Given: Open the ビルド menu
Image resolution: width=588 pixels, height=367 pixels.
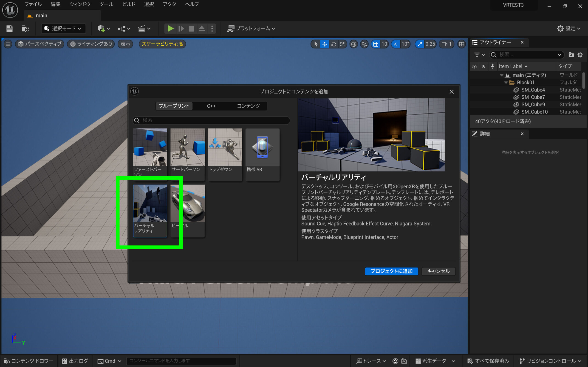Looking at the screenshot, I should pyautogui.click(x=129, y=4).
